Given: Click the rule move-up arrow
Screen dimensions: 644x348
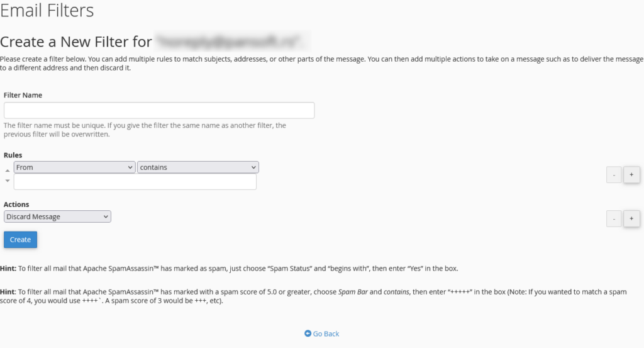Looking at the screenshot, I should [8, 171].
